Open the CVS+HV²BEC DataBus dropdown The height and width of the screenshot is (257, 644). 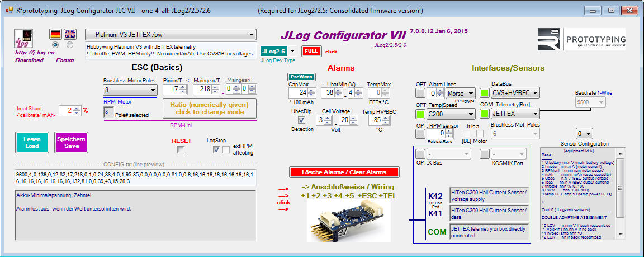click(515, 93)
